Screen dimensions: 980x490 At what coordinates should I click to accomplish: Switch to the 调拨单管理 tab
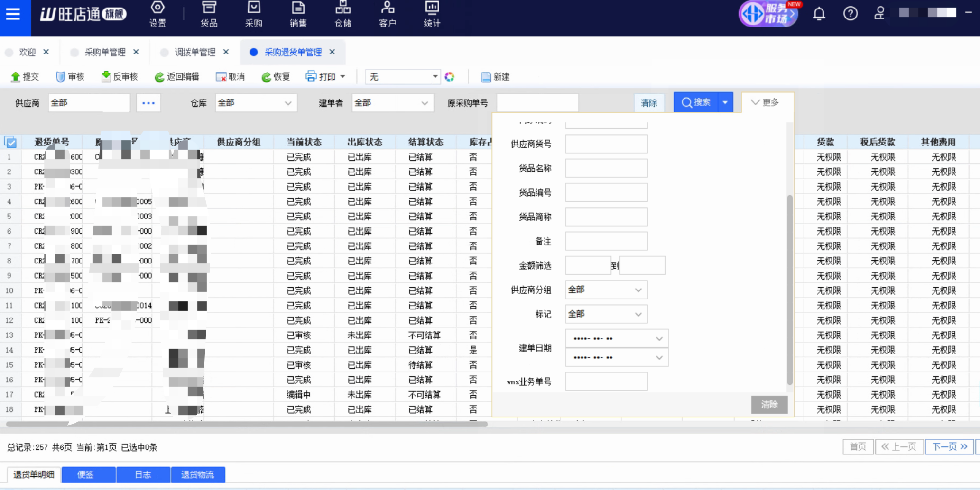click(x=194, y=52)
